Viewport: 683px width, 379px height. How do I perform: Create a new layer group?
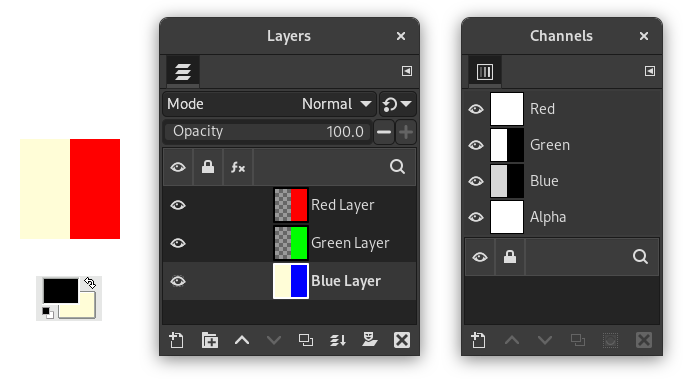coord(210,340)
